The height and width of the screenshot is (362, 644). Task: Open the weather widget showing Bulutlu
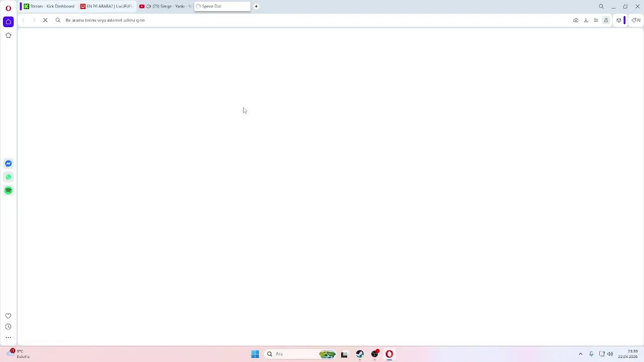18,354
